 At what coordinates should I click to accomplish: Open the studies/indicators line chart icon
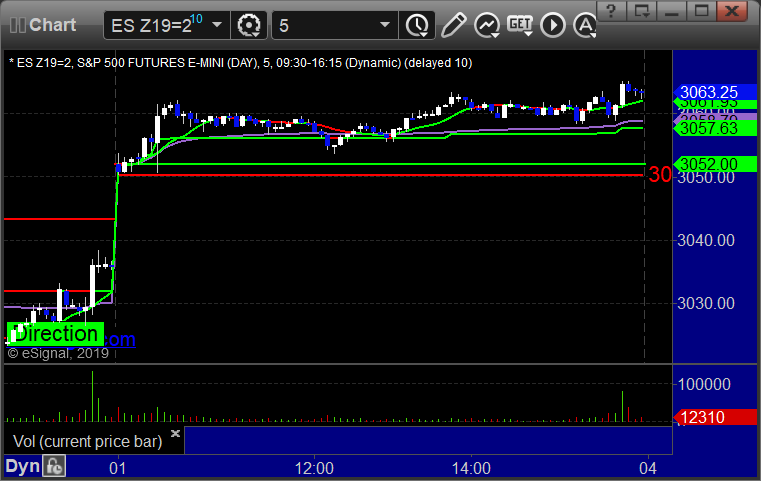point(487,25)
